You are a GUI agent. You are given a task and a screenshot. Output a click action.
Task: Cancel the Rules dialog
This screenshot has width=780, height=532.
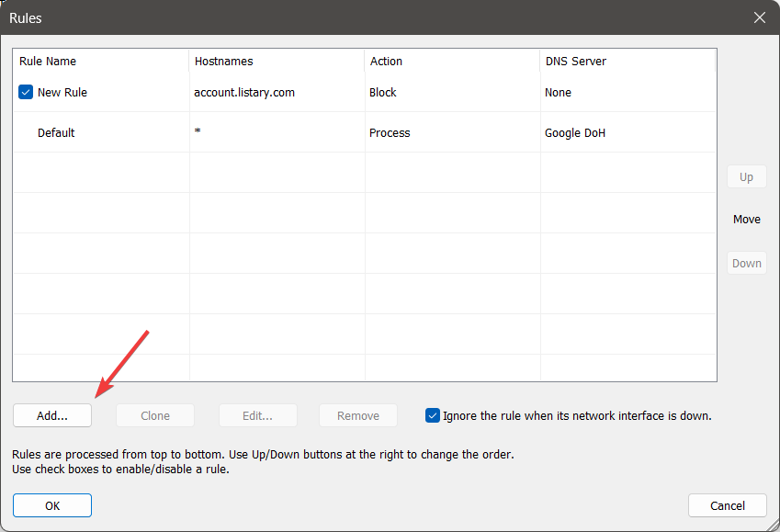coord(727,505)
